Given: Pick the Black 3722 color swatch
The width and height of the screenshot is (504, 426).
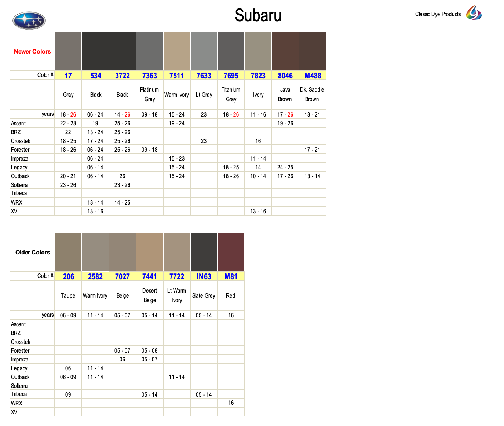Looking at the screenshot, I should (123, 51).
